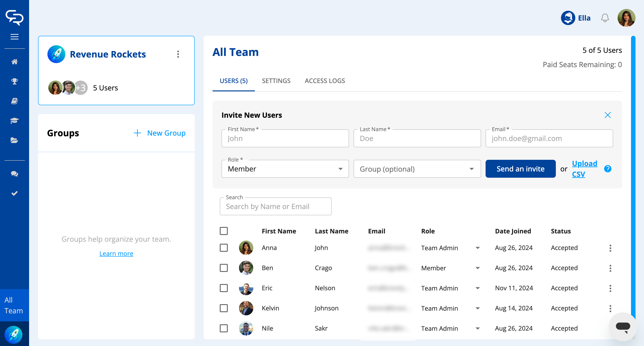Click the CSV upload help question icon
The height and width of the screenshot is (346, 644).
coord(608,169)
